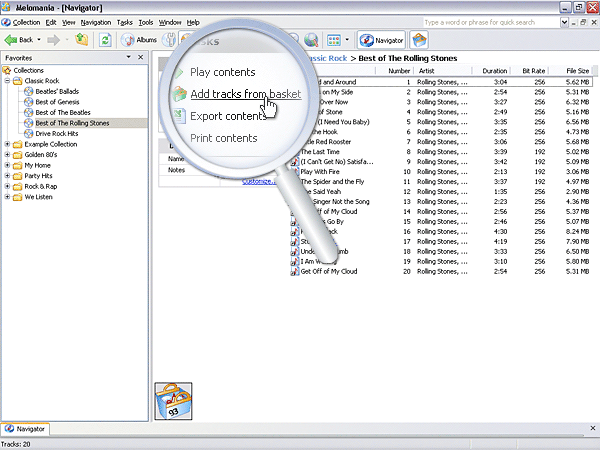Expand the We Listen folder
Screen dimensions: 600x450
(x=7, y=197)
